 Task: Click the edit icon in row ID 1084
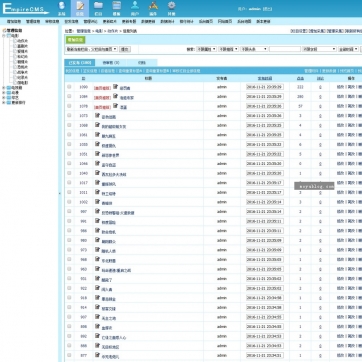click(x=115, y=96)
